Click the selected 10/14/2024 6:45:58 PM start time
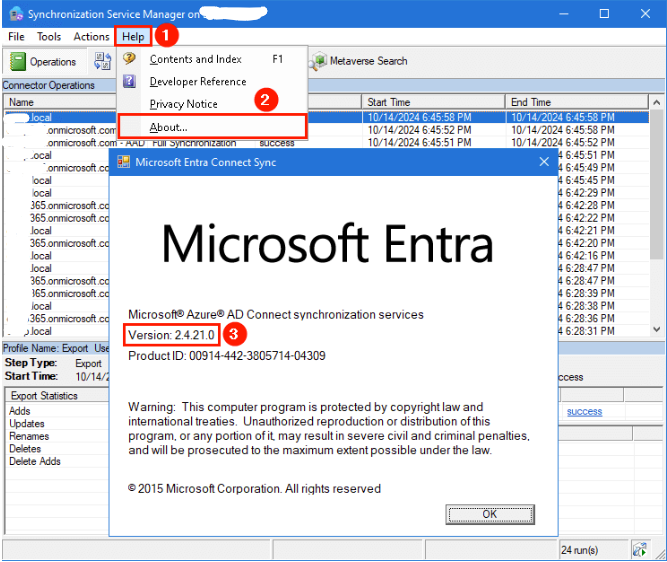 click(419, 117)
